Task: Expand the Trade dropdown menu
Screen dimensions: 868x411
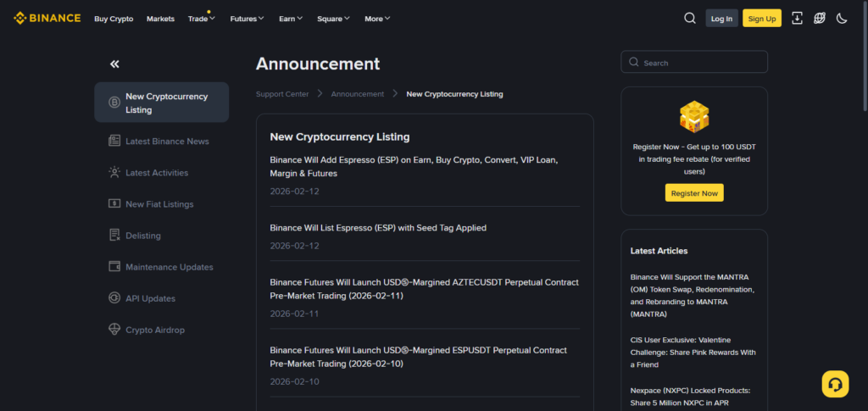Action: 202,19
